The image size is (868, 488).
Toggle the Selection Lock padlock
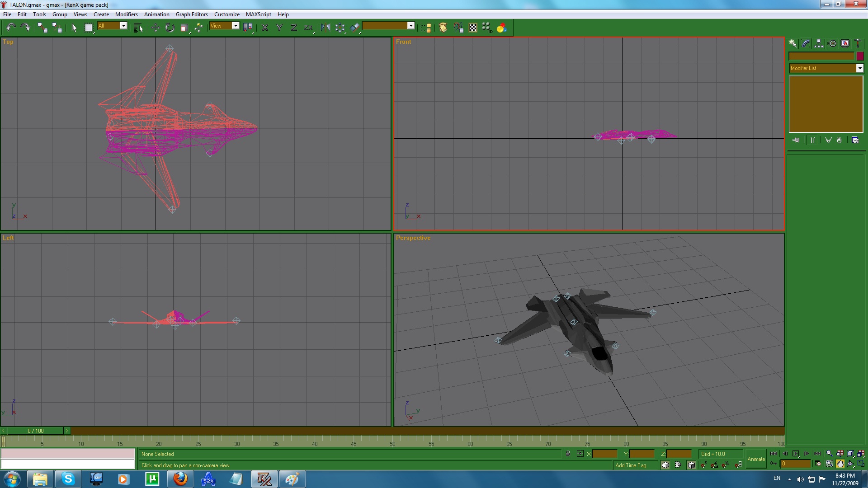click(568, 454)
